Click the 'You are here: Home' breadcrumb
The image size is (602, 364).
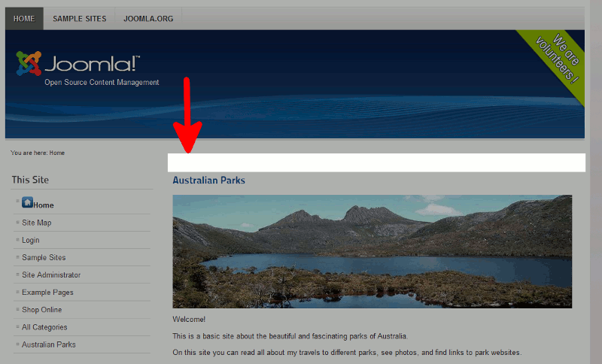click(38, 153)
